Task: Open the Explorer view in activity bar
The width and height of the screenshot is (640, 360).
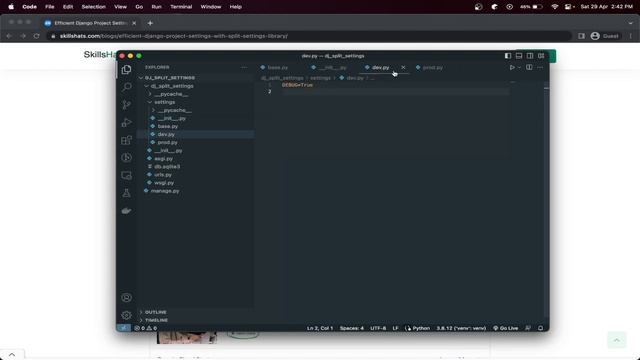Action: [127, 69]
